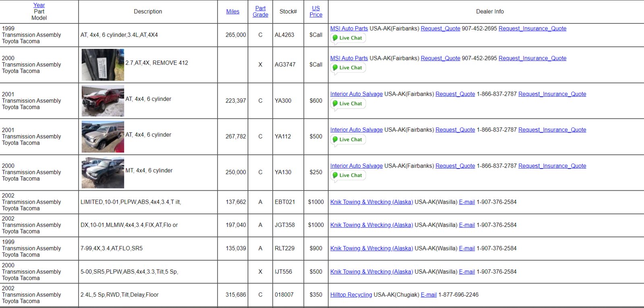The width and height of the screenshot is (644, 308).
Task: Start Live Chat for stock AL4263
Action: point(348,38)
